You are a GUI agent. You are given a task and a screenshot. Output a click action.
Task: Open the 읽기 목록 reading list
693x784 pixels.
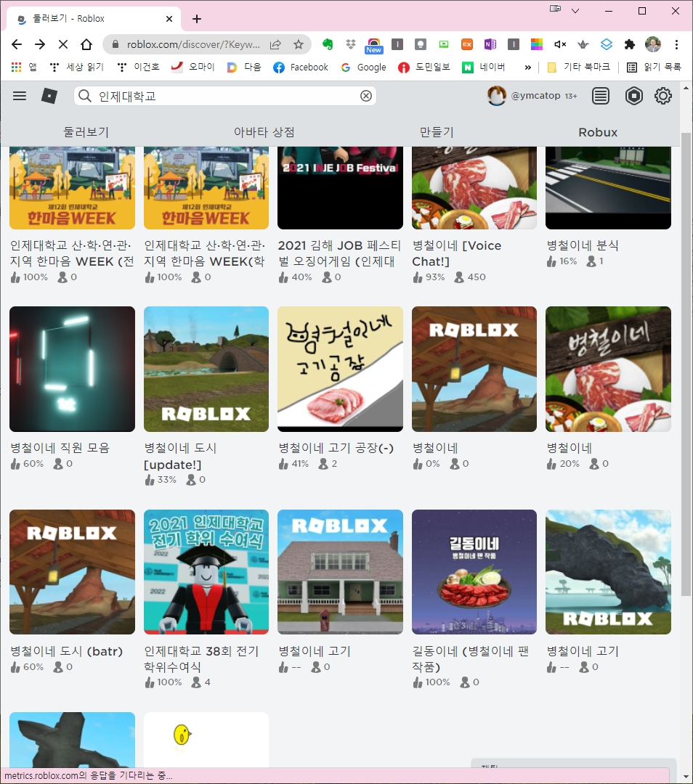coord(654,67)
